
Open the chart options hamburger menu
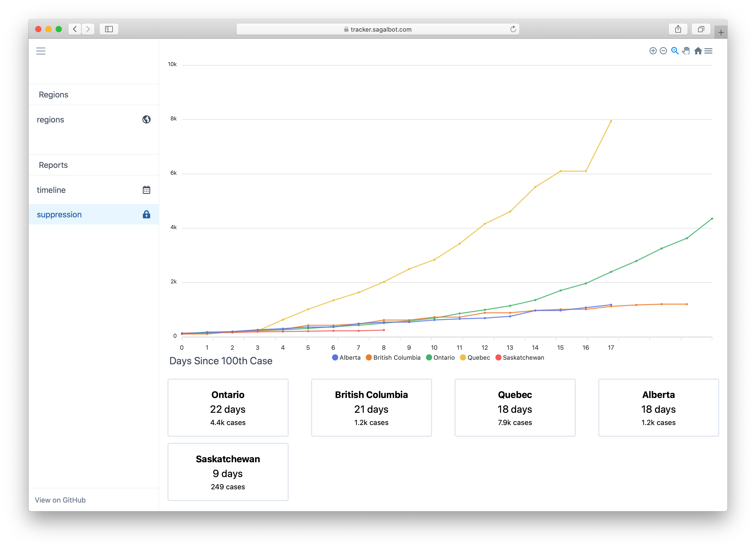tap(709, 51)
